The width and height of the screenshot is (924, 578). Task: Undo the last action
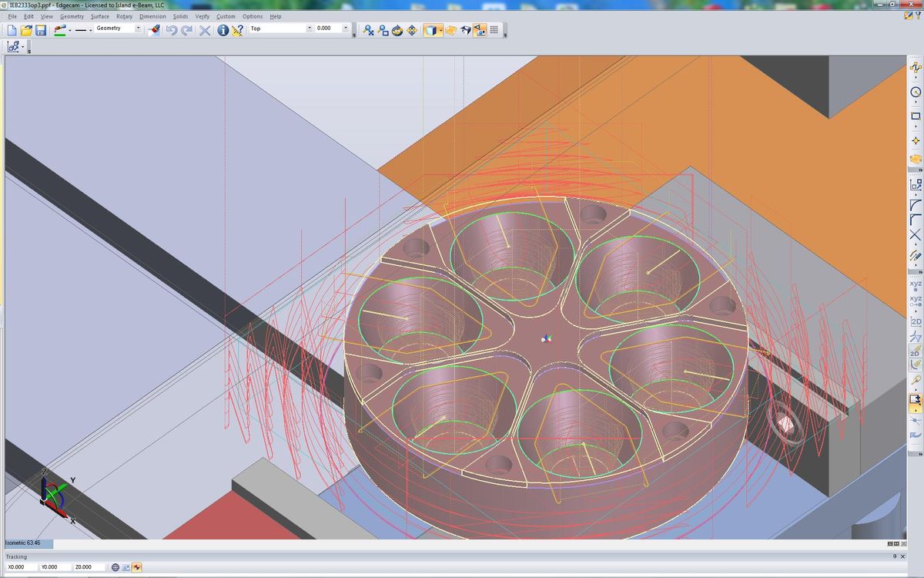[172, 30]
